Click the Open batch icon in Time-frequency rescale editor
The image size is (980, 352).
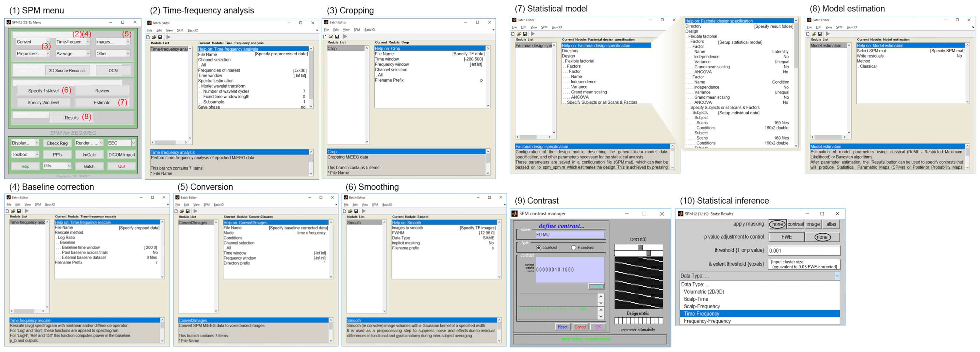pyautogui.click(x=13, y=211)
